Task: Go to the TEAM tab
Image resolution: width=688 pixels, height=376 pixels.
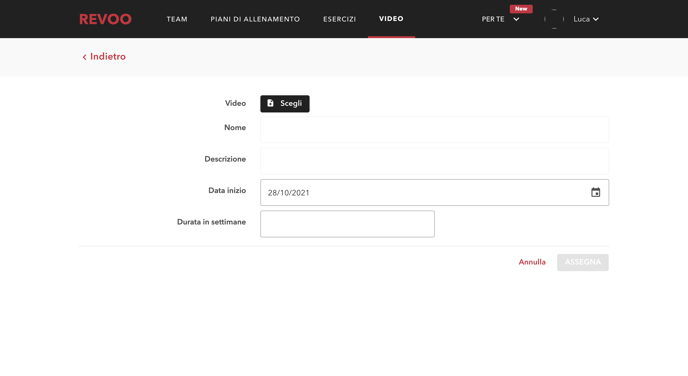Action: [x=177, y=19]
